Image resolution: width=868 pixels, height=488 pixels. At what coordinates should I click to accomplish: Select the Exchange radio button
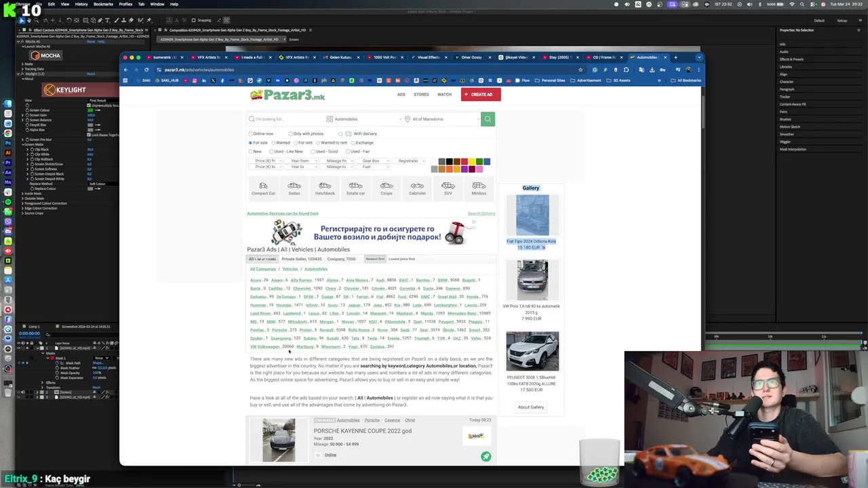tap(353, 143)
